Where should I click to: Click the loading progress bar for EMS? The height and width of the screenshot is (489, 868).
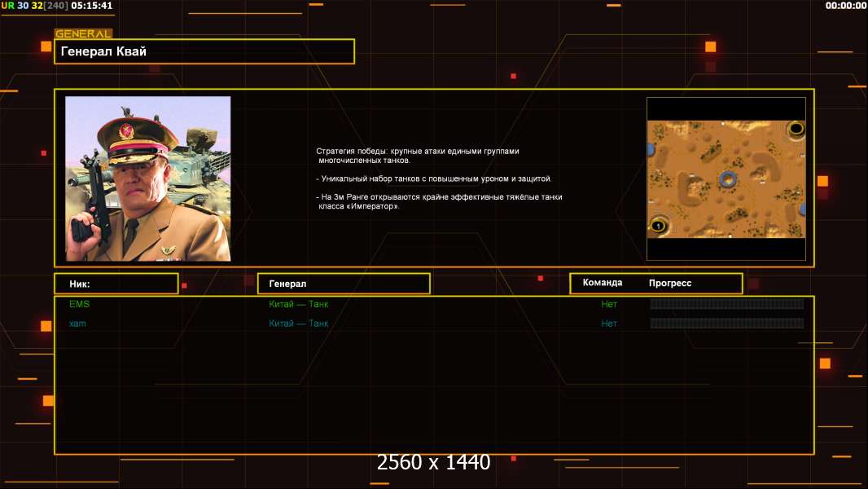coord(726,304)
